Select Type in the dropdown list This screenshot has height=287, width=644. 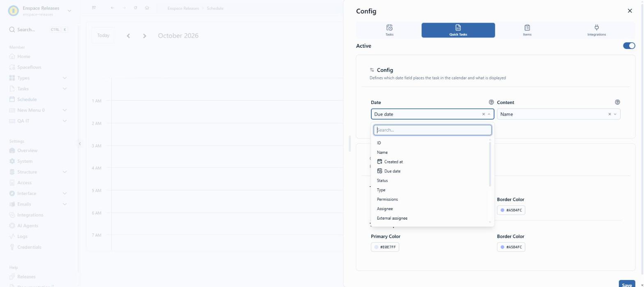[x=430, y=190]
